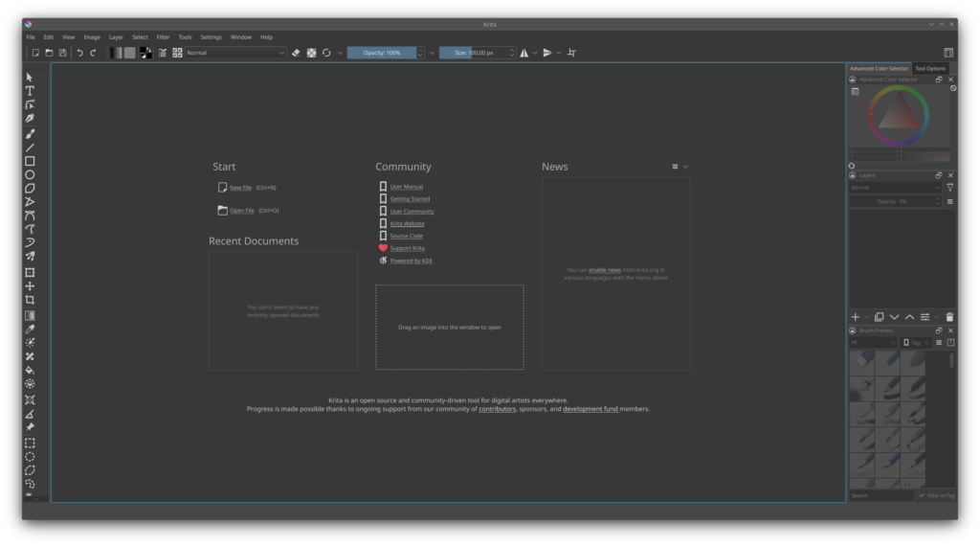
Task: Open the Layer menu
Action: point(116,37)
